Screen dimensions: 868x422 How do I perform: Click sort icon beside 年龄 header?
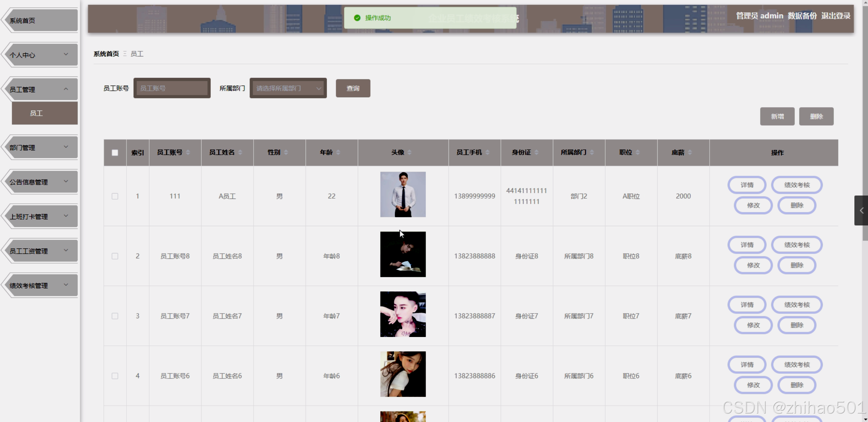click(x=338, y=152)
